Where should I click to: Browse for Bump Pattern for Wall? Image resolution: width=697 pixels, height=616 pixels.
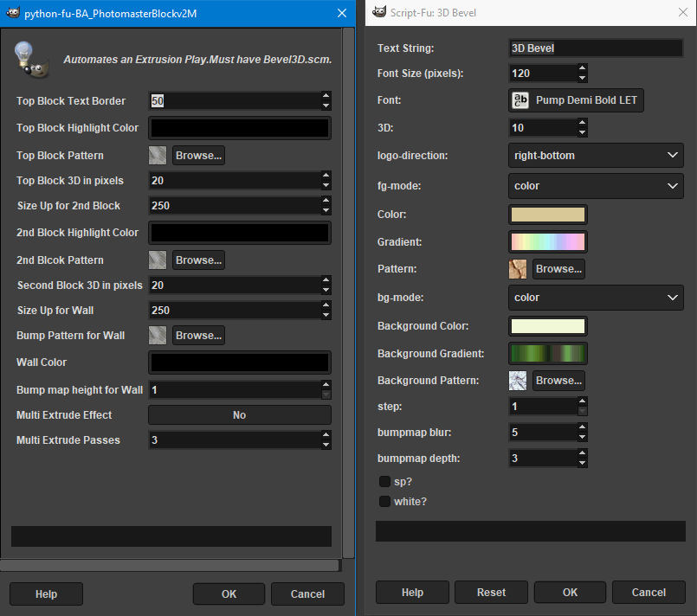point(198,336)
